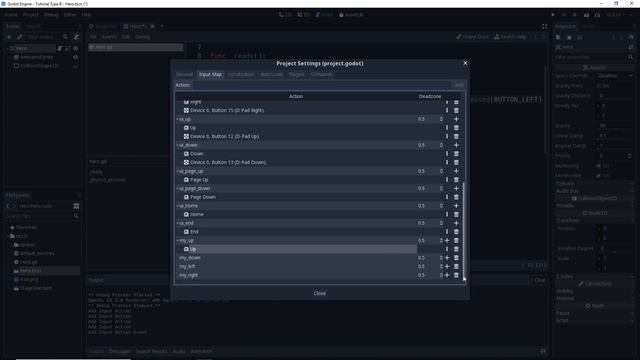The width and height of the screenshot is (640, 360).
Task: Open the AutoLoad tab
Action: [271, 74]
